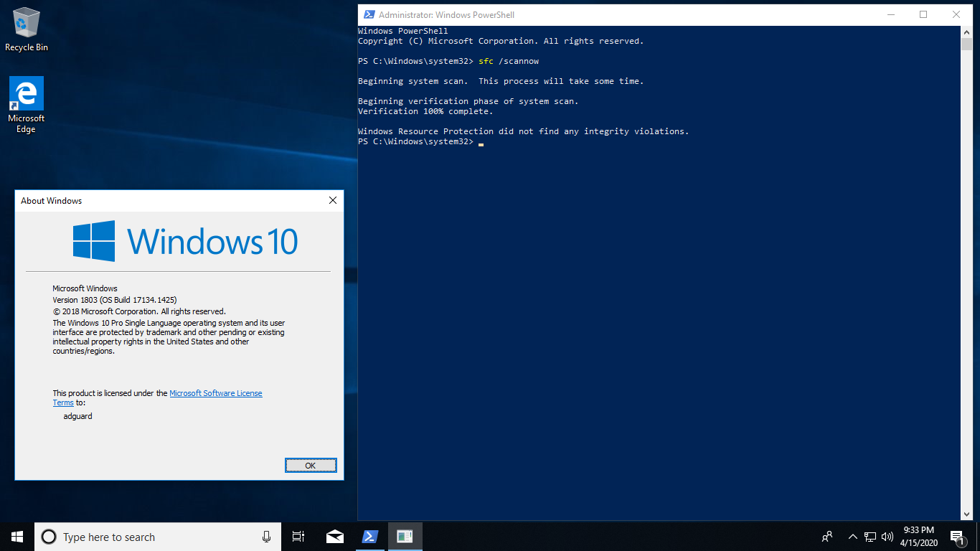Screen dimensions: 980x551
Task: Click the Cortana circle icon in search box
Action: pos(49,537)
